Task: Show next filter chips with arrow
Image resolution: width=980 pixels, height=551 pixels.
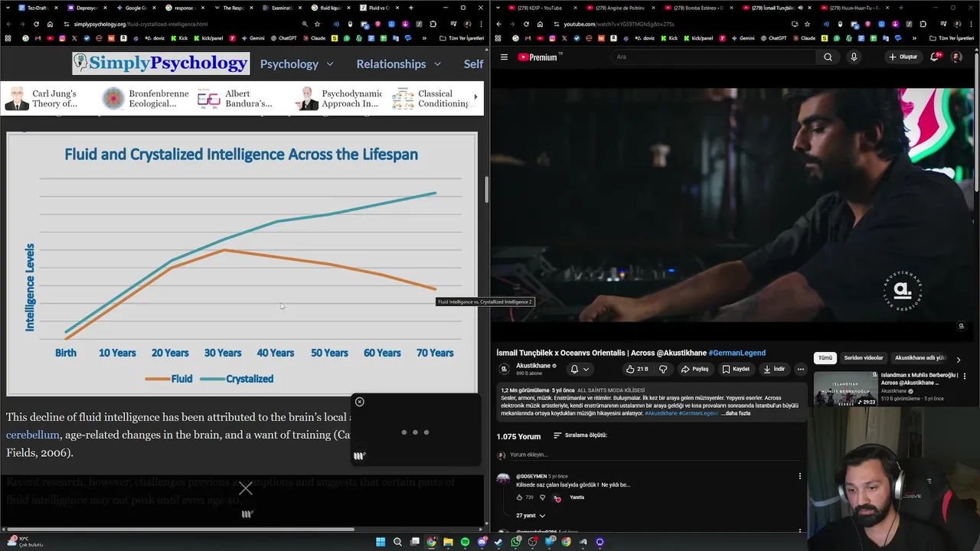Action: 958,358
